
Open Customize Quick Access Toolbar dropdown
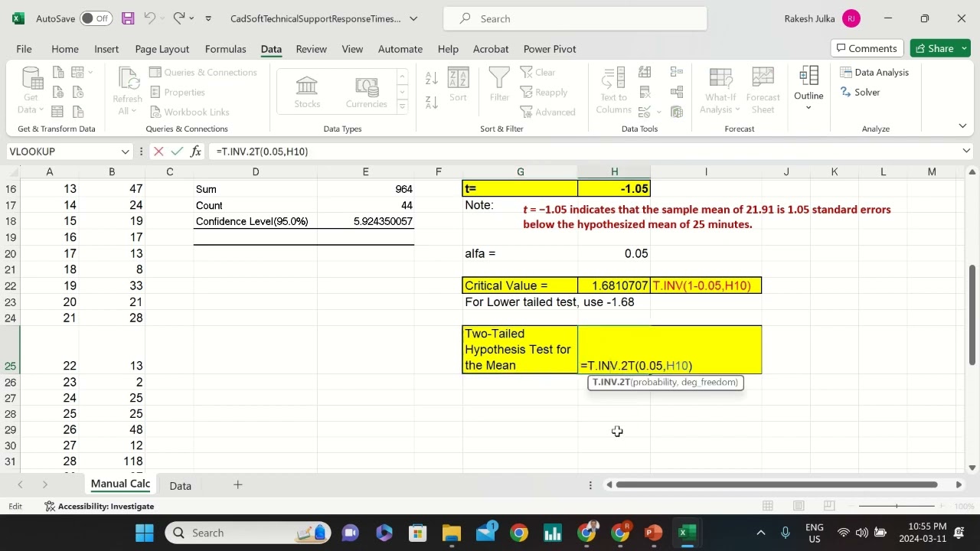[x=208, y=18]
